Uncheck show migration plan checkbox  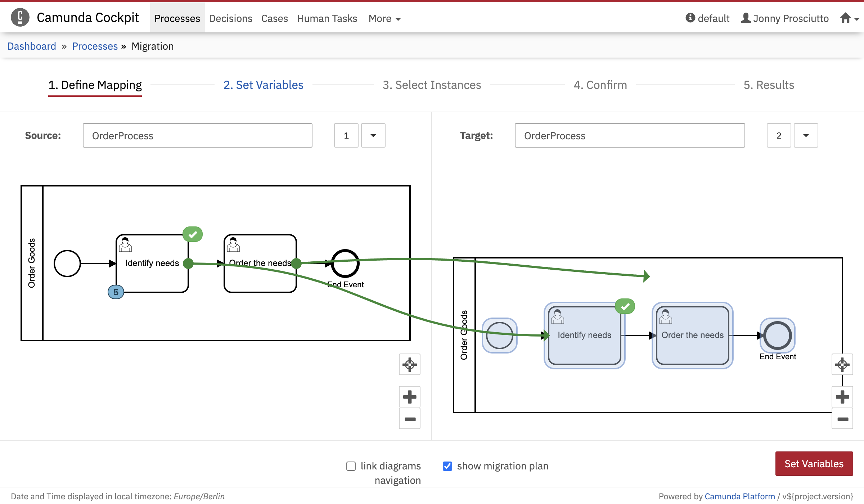[x=447, y=466]
